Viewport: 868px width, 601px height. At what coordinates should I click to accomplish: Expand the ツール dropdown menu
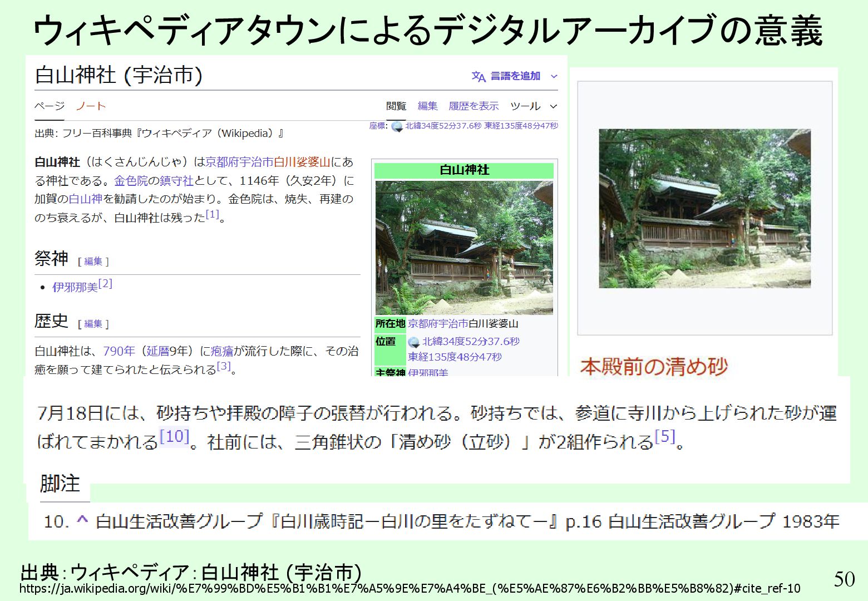[533, 106]
